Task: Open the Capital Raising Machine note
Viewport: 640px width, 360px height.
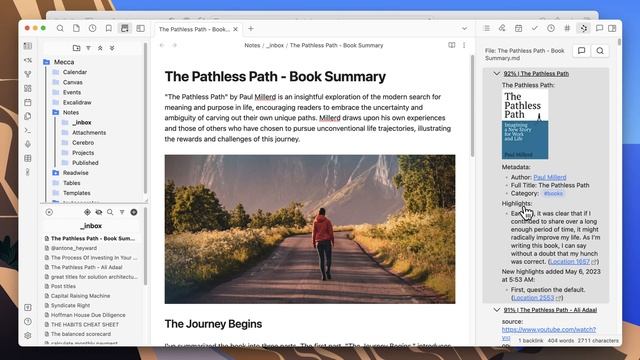Action: coord(80,296)
